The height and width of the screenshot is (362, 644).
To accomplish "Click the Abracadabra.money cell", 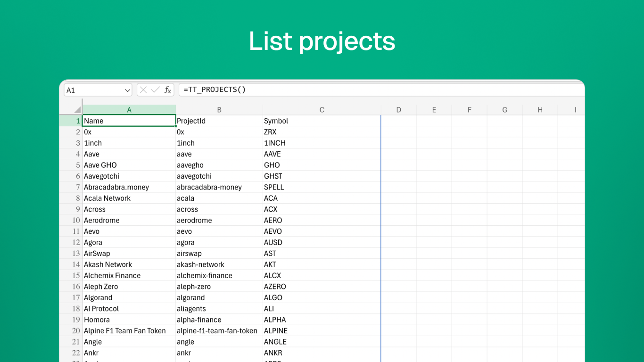I will 129,187.
